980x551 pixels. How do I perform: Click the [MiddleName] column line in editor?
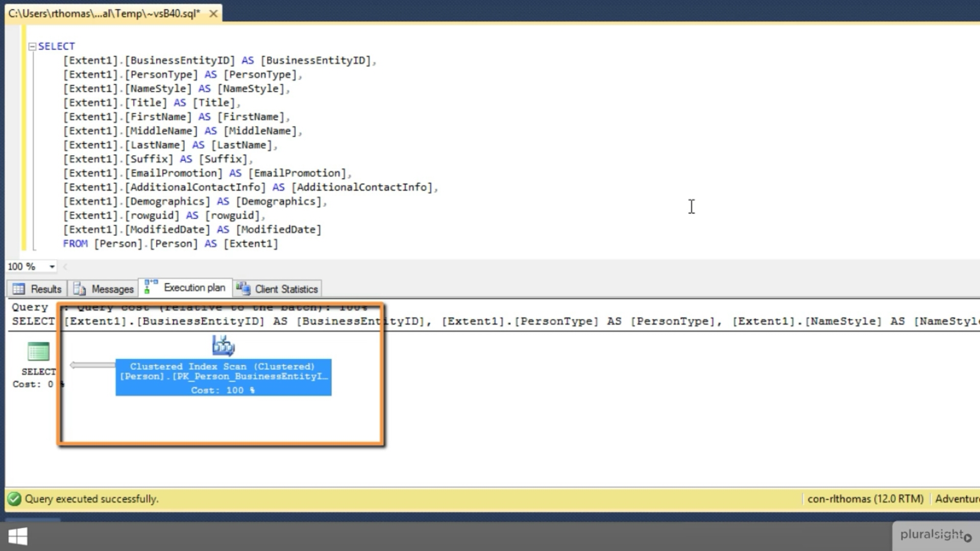coord(183,131)
